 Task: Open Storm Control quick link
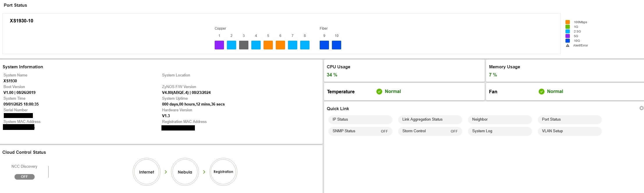(430, 131)
